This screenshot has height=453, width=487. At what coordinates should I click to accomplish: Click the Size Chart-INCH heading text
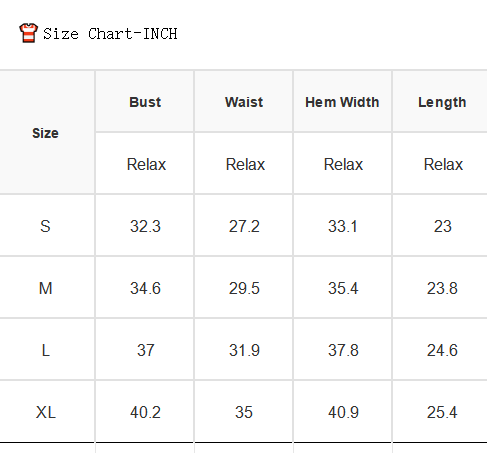tap(110, 34)
